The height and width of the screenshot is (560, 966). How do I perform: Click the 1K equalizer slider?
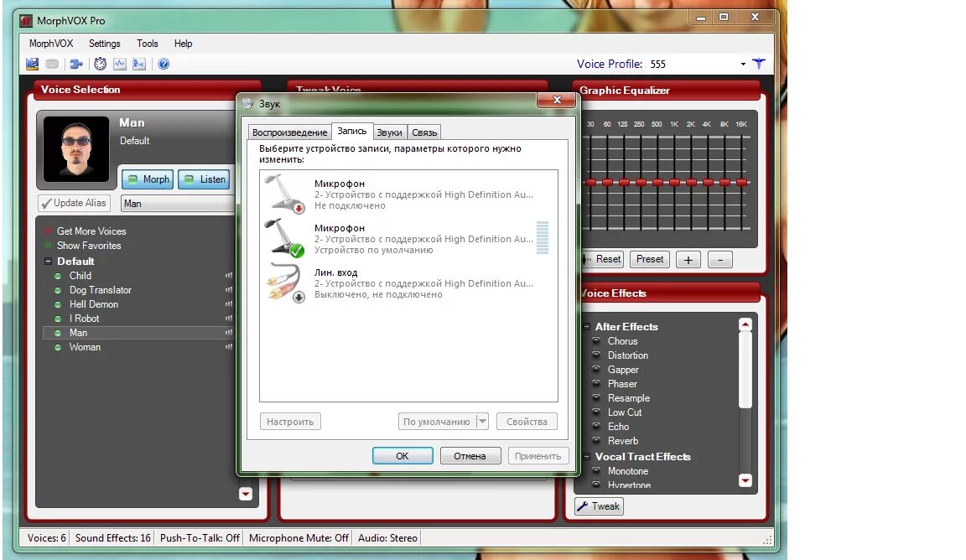(x=674, y=183)
